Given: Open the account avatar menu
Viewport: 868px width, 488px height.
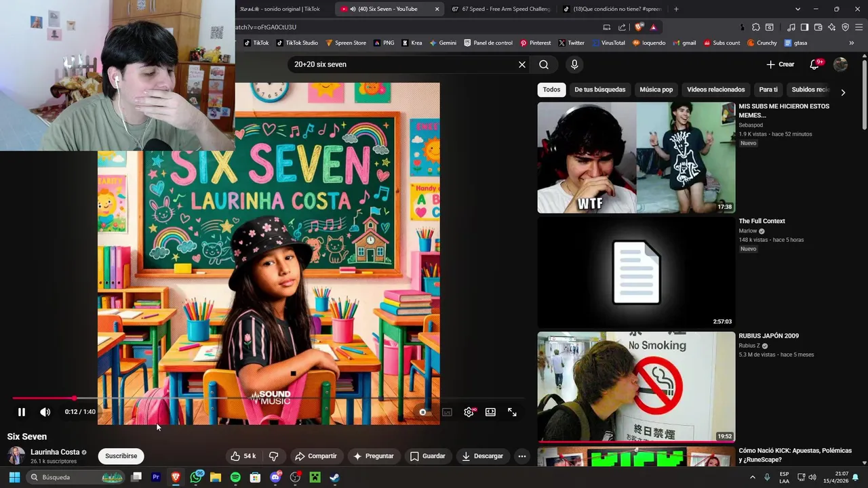Looking at the screenshot, I should [x=840, y=64].
